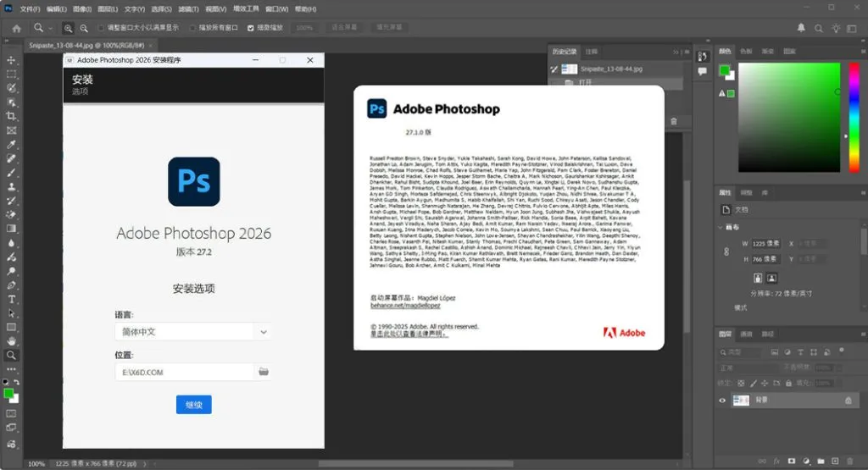
Task: Click the 继续 button in installer
Action: 194,404
